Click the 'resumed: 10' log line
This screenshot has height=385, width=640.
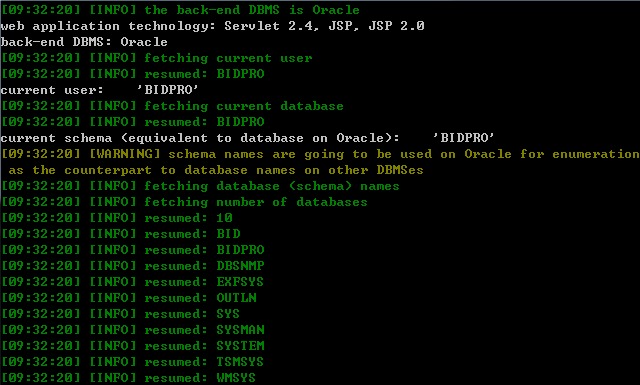coord(116,218)
